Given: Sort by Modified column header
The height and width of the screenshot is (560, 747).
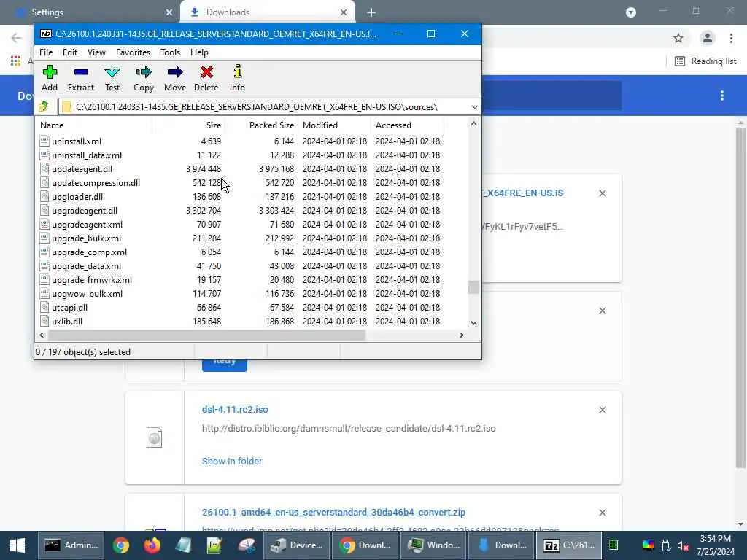Looking at the screenshot, I should coord(334,125).
